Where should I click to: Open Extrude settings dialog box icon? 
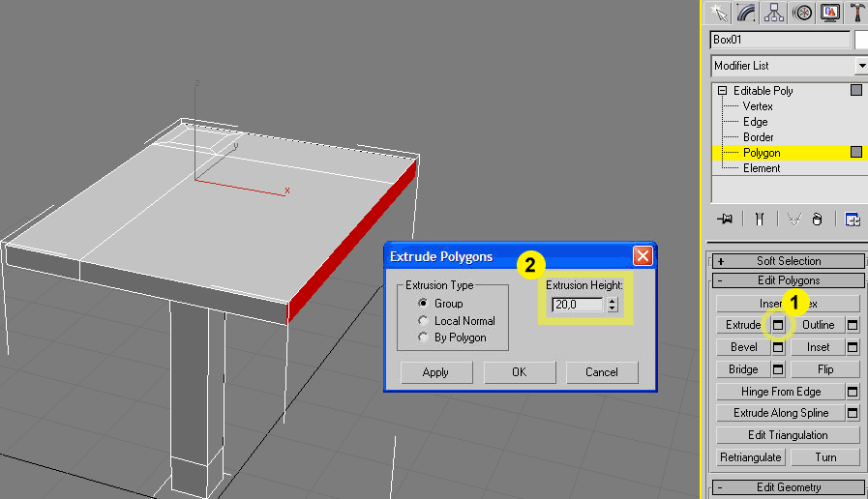(x=778, y=325)
